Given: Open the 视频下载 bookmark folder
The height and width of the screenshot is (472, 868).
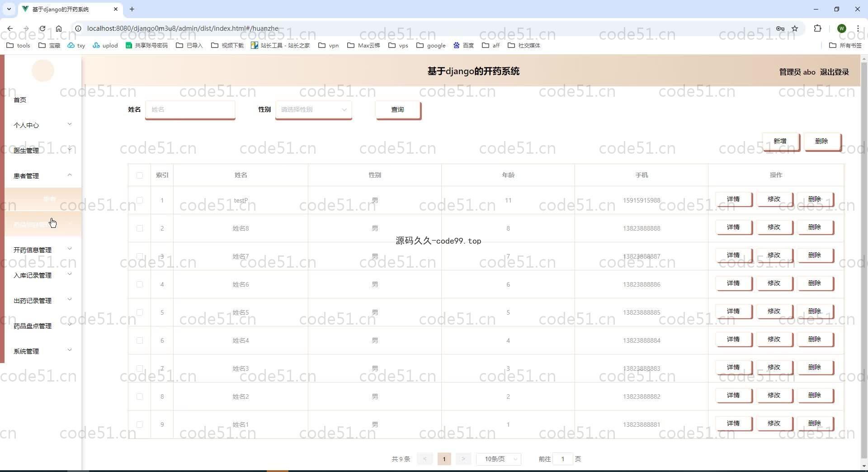Looking at the screenshot, I should click(227, 45).
